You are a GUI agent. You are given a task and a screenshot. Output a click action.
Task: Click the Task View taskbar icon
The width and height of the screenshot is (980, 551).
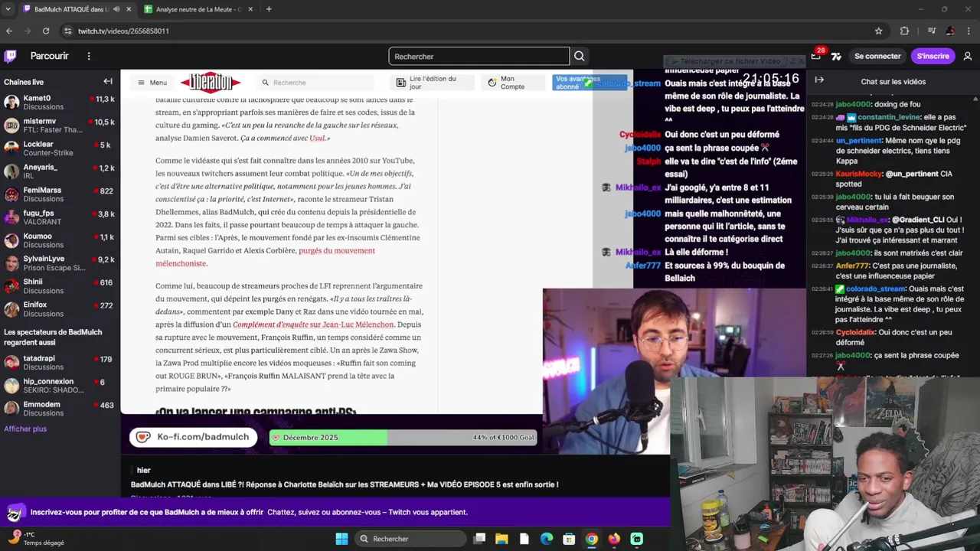pos(479,539)
